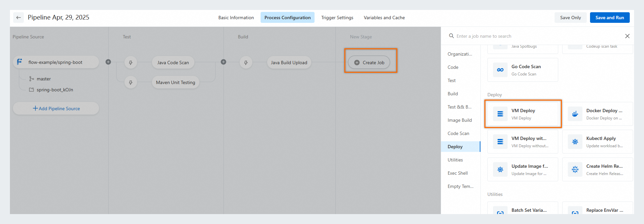The image size is (644, 224).
Task: Select Test category in sidebar
Action: click(x=461, y=80)
